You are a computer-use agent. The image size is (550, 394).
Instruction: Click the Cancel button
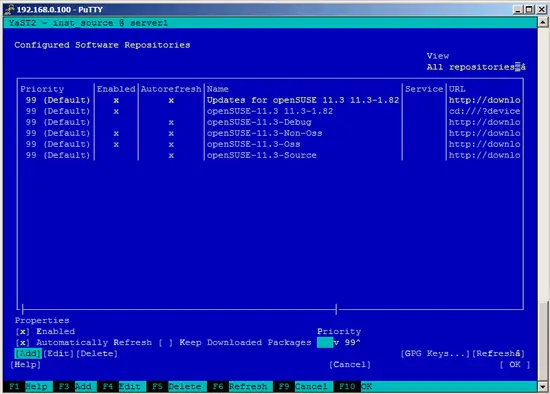(350, 365)
